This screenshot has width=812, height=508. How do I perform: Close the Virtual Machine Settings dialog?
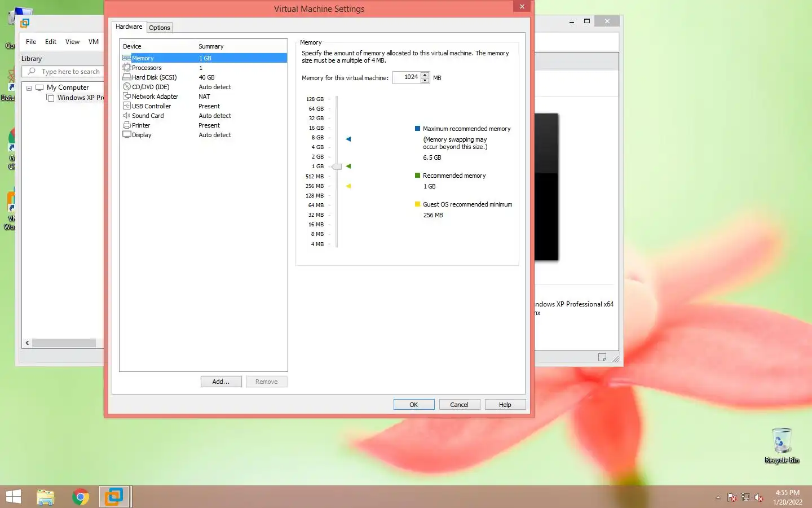coord(522,6)
